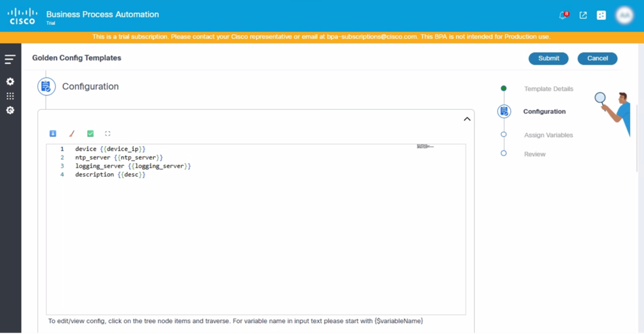Click the Review step circle
The image size is (644, 334).
click(x=504, y=153)
